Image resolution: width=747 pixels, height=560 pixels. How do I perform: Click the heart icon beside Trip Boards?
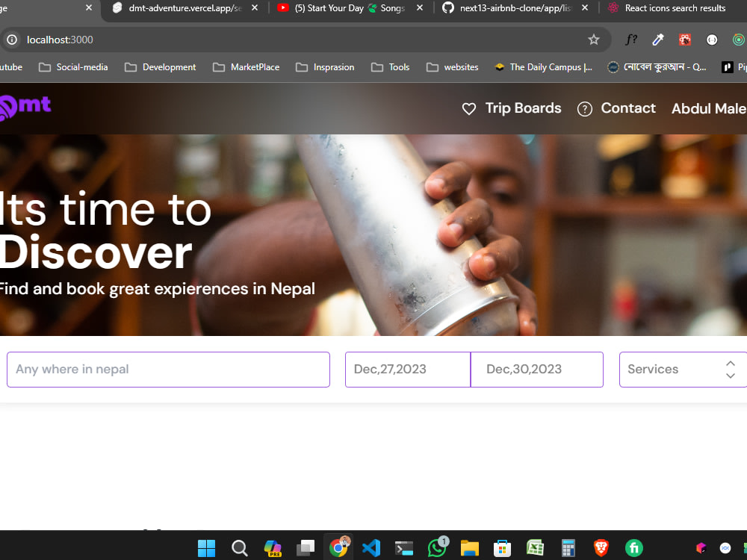[x=469, y=108]
